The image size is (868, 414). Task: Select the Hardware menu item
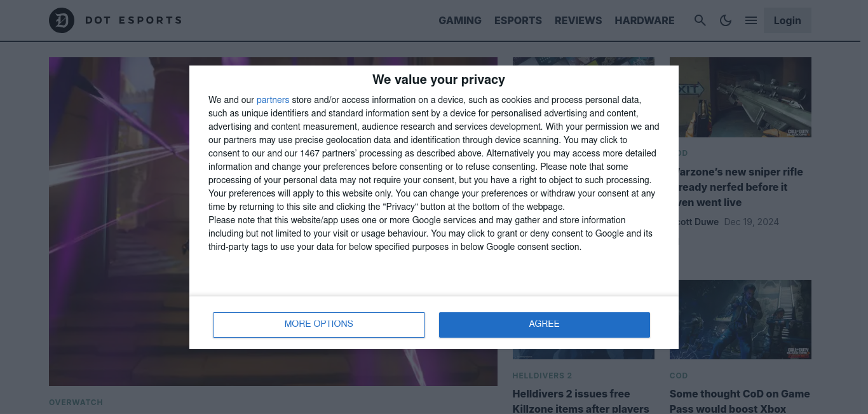644,20
